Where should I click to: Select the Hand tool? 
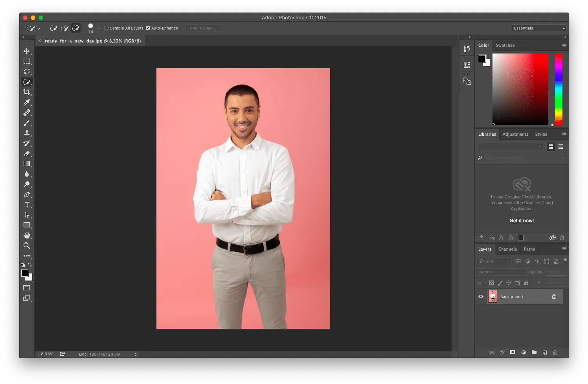pyautogui.click(x=27, y=235)
